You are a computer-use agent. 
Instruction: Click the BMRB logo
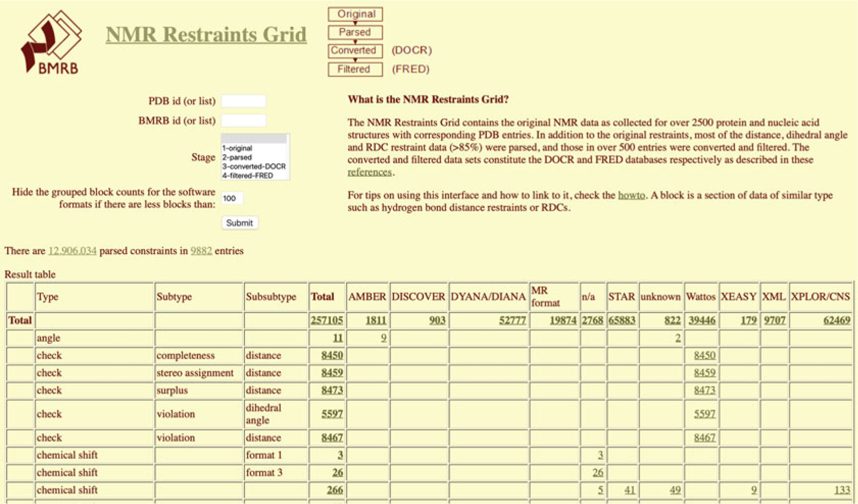coord(51,42)
